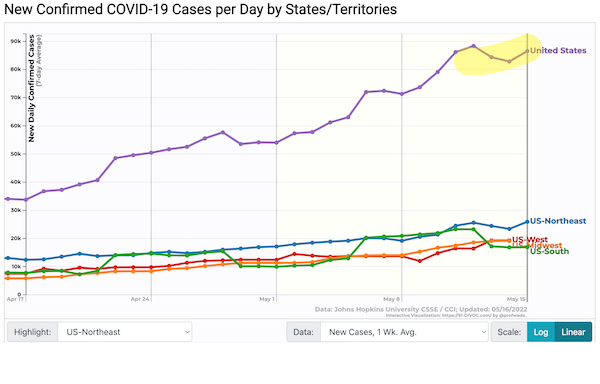
Task: Open the Data New Cases dropdown
Action: click(404, 332)
